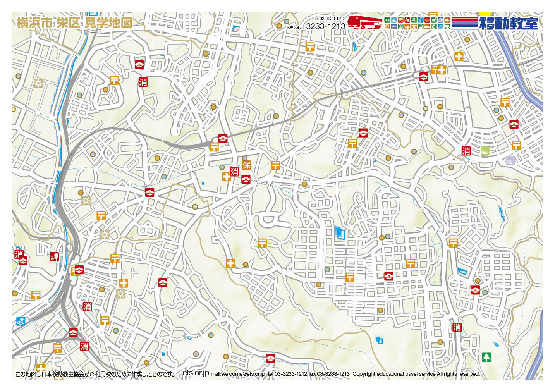Click post office icon above purple swirl
Viewport: 555px width, 392px height.
tap(516, 145)
